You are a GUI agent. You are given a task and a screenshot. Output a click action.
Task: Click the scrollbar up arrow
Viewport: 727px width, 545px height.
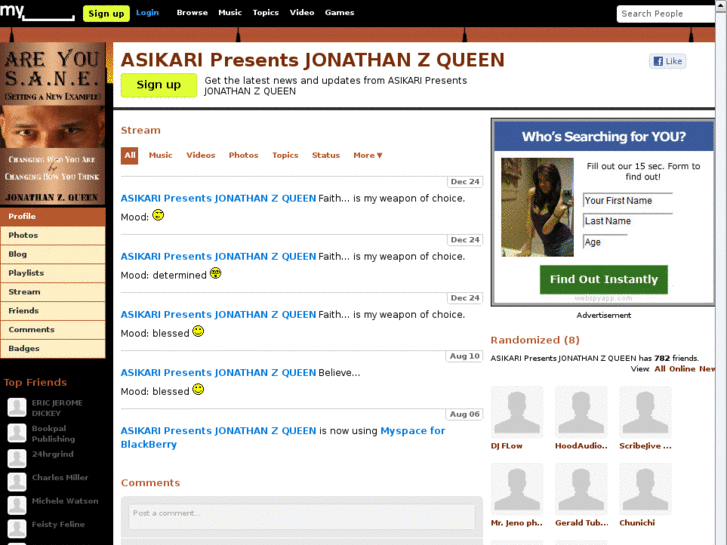coord(721,4)
